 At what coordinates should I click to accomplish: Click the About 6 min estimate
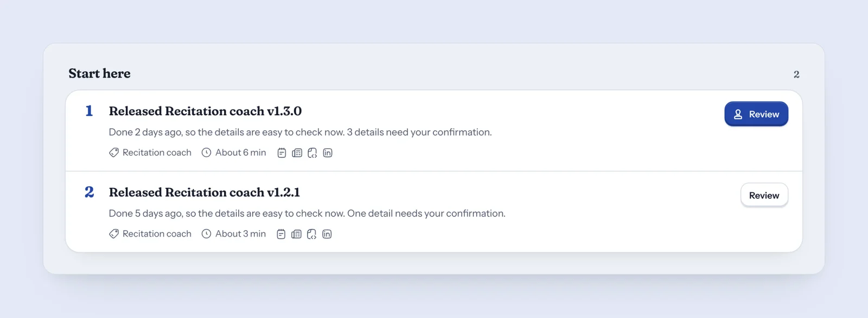click(241, 153)
